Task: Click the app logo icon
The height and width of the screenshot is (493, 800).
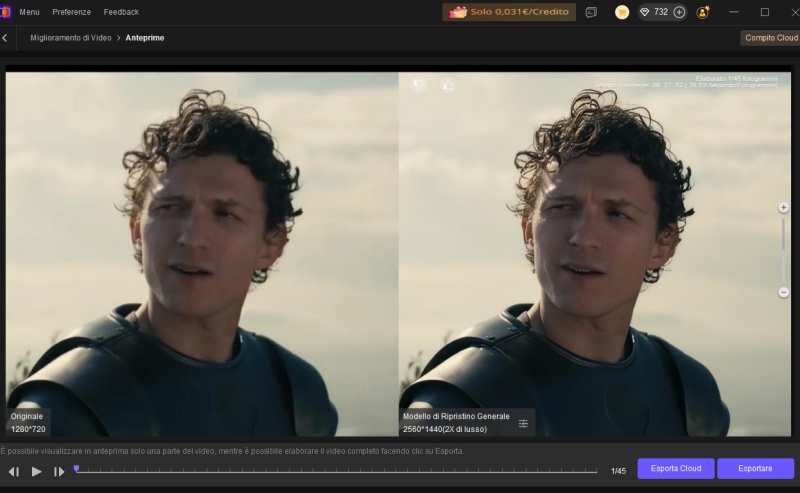Action: (5, 12)
